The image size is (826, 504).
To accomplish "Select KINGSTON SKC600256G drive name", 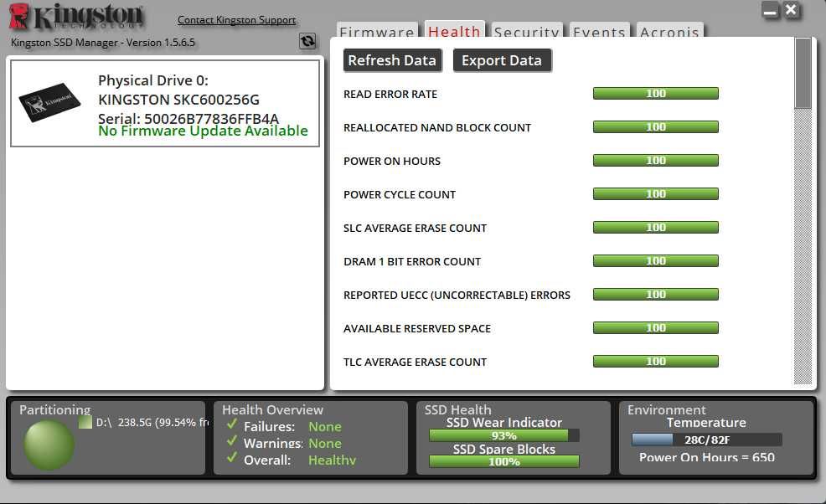I will pyautogui.click(x=178, y=100).
